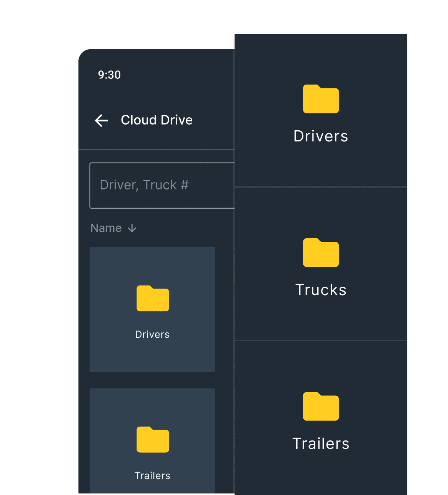
Task: Tap the Name column header
Action: tap(106, 228)
